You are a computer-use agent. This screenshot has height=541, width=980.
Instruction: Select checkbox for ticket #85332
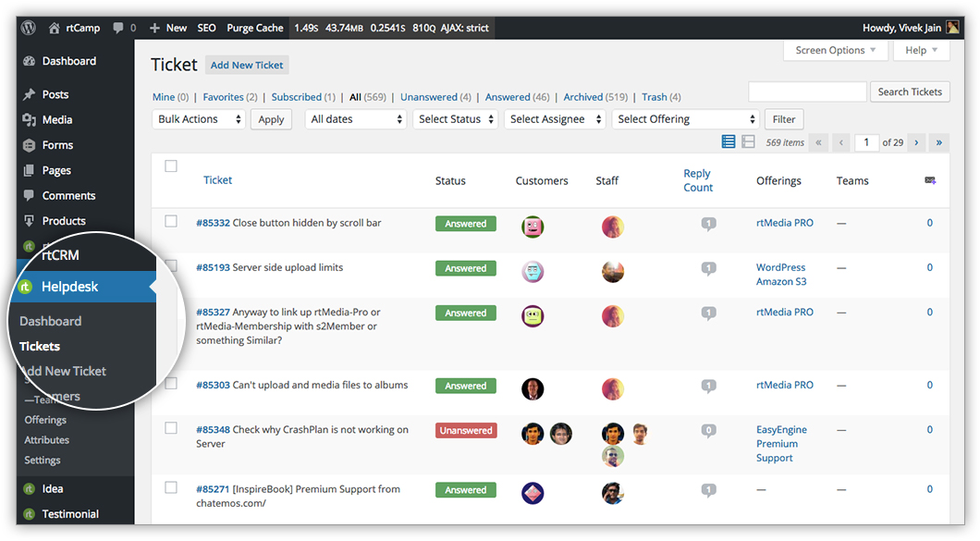tap(171, 222)
